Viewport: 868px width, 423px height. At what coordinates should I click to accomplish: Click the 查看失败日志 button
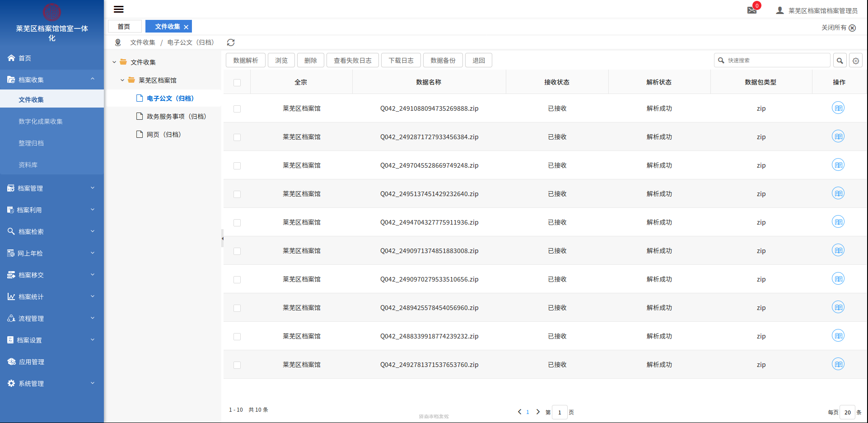point(352,61)
